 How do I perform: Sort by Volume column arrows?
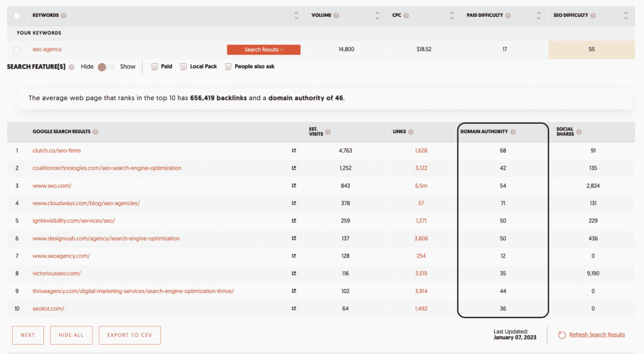point(377,15)
